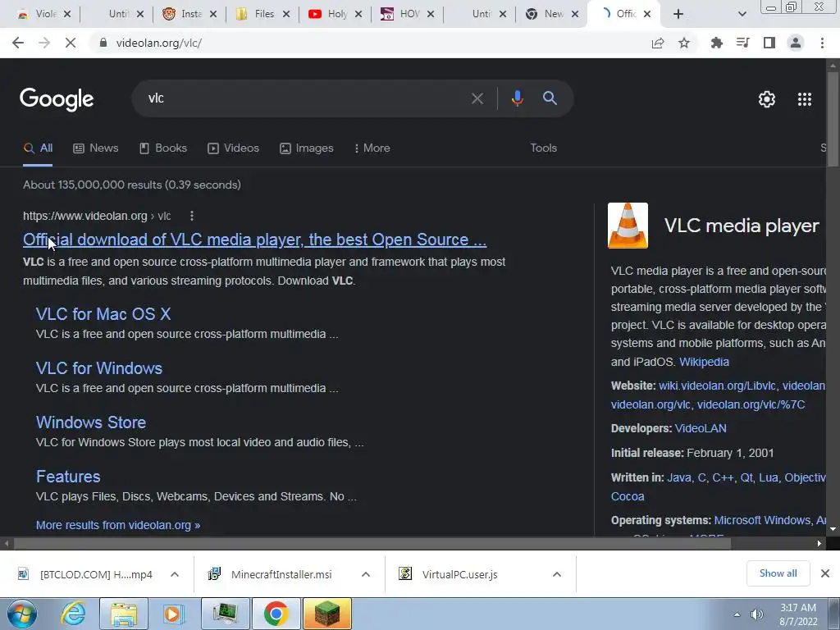Expand options for the .mp4 download
This screenshot has width=840, height=630.
click(175, 574)
